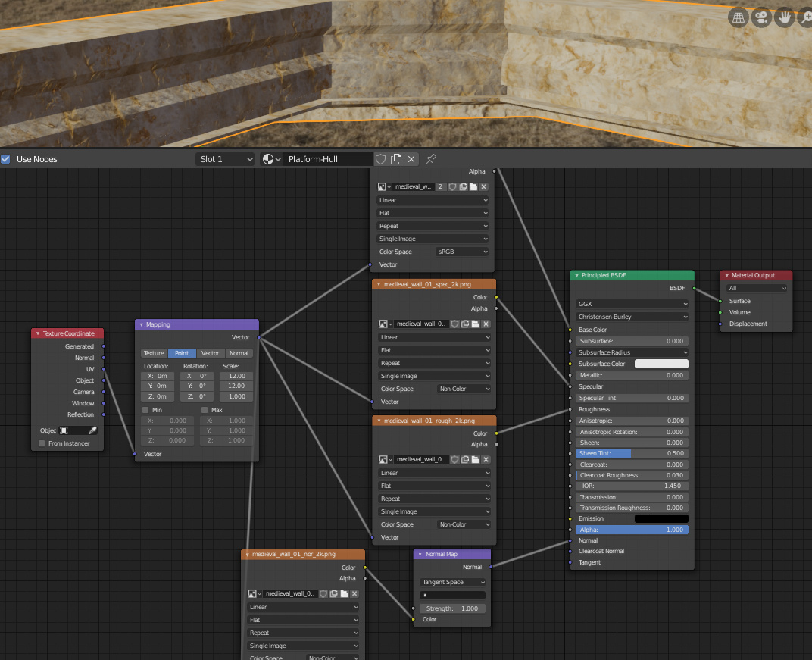
Task: Open Tangent Space dropdown in Normal Map node
Action: (452, 582)
